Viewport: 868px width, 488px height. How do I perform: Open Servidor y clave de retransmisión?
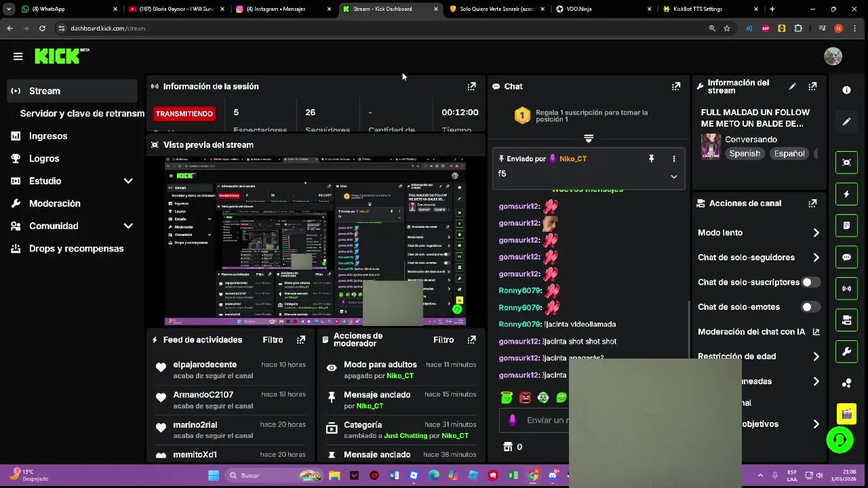point(82,113)
